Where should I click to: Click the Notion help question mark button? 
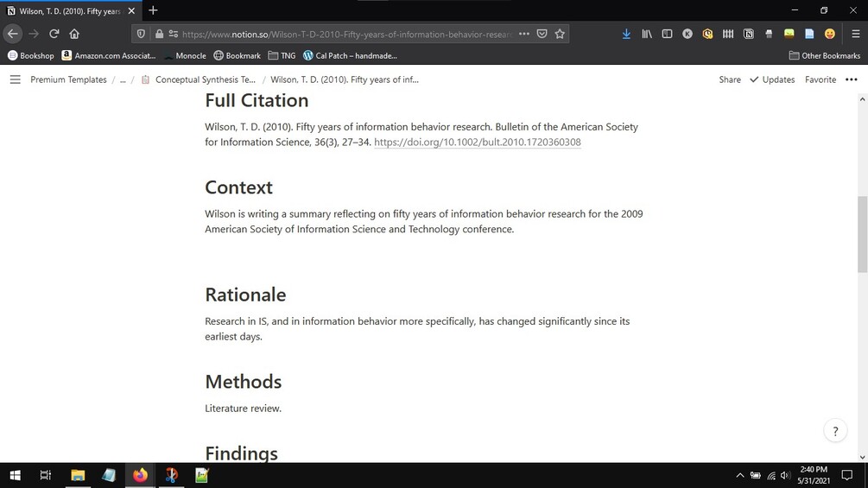[835, 431]
